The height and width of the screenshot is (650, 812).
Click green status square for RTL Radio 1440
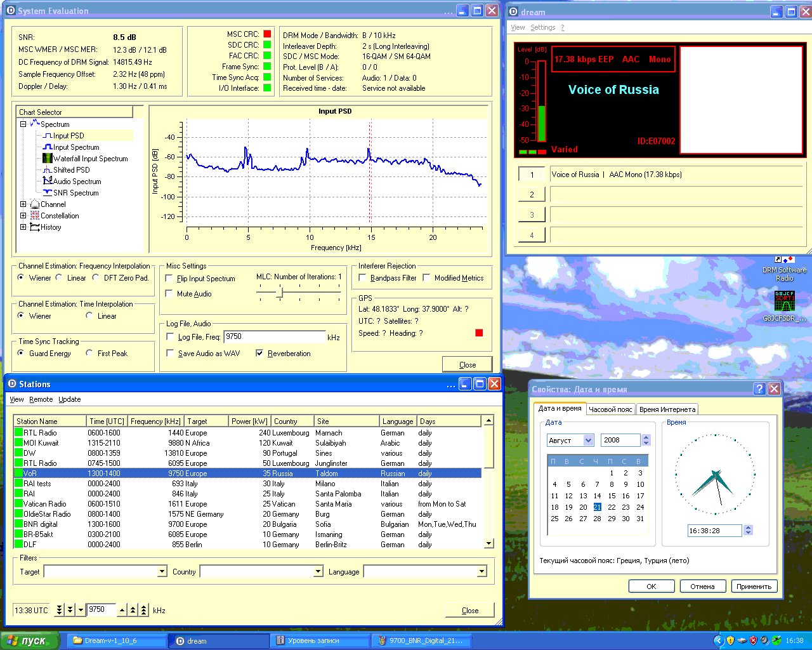pyautogui.click(x=18, y=433)
